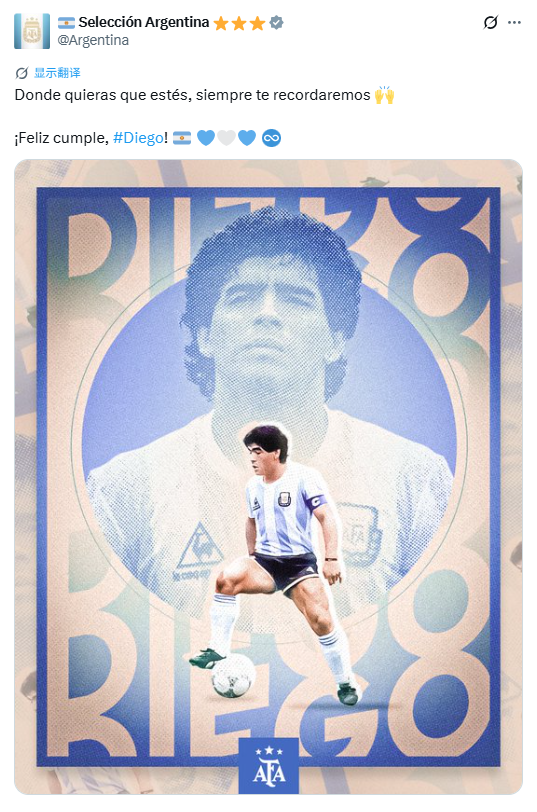The width and height of the screenshot is (537, 812).
Task: Open the #Diego hashtag
Action: 138,138
